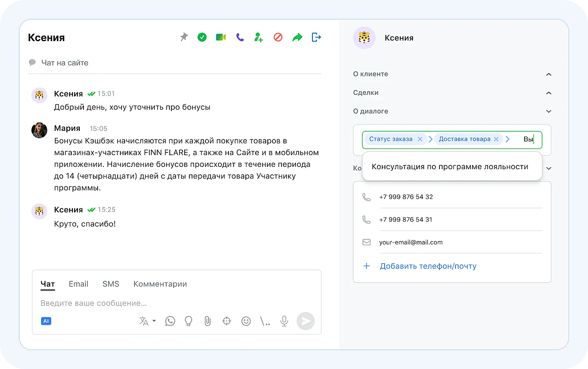Viewport: 588px width, 369px height.
Task: Switch to the Email tab
Action: tap(78, 284)
